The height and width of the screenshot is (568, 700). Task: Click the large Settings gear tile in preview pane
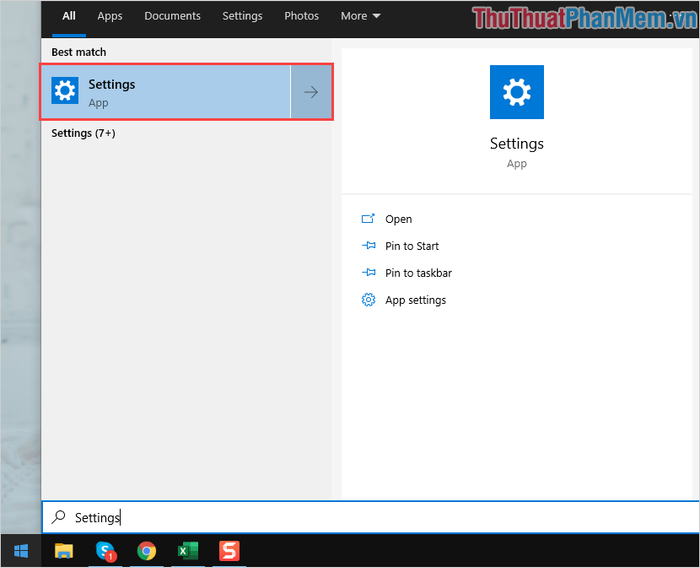[x=517, y=92]
